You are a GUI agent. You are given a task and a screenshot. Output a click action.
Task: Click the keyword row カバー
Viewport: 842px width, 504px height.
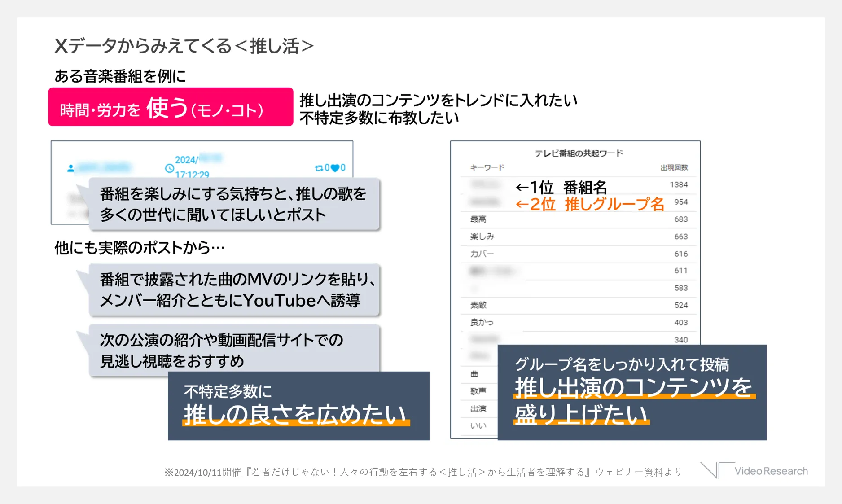click(579, 254)
